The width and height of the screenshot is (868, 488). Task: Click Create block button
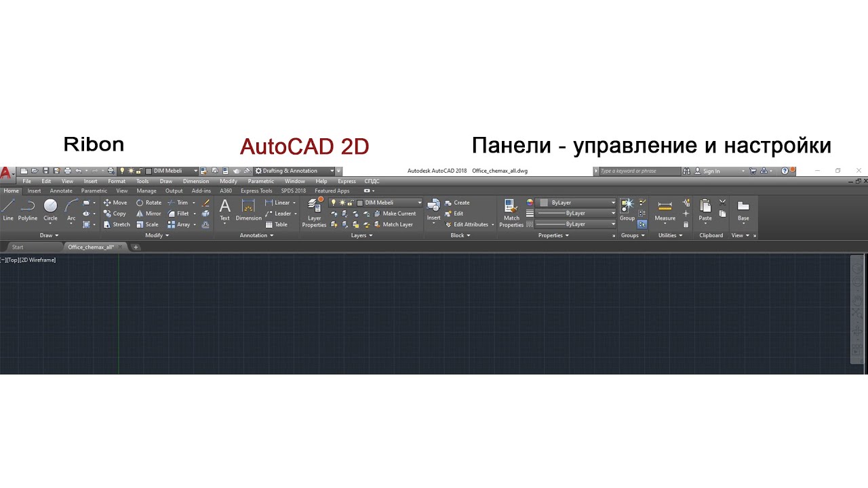coord(457,203)
